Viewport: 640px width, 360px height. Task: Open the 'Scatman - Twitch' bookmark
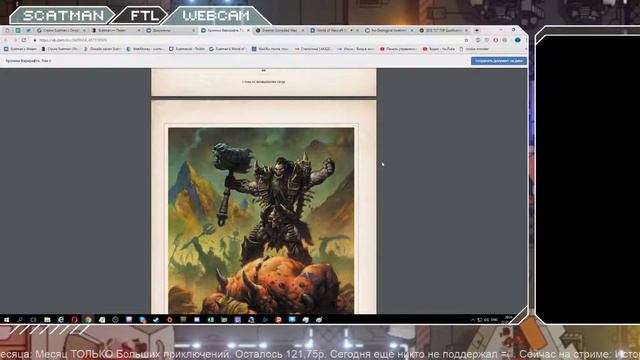[x=187, y=49]
